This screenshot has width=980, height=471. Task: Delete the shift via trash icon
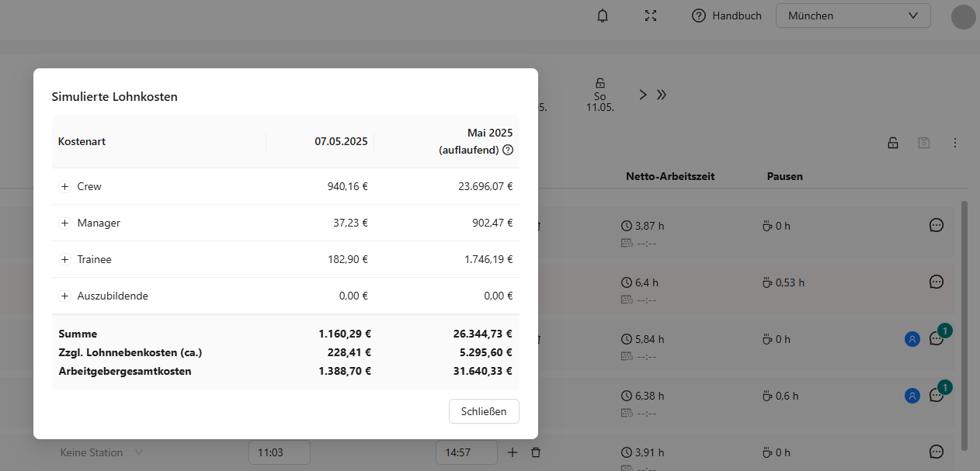point(536,452)
